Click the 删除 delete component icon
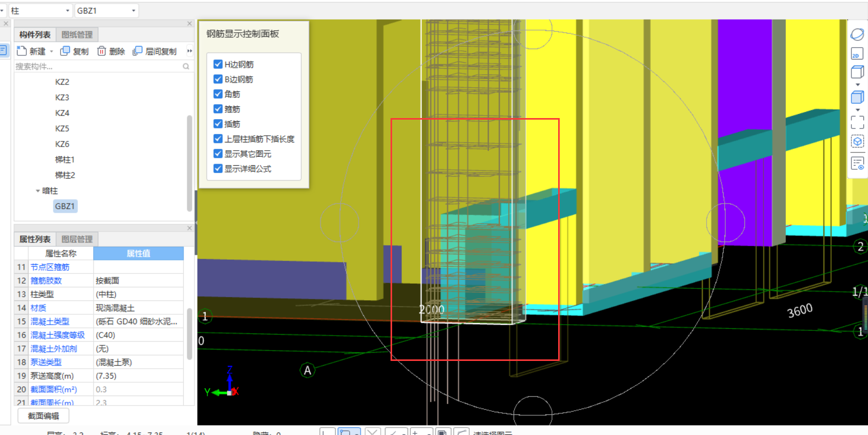Viewport: 868px width, 435px height. click(x=101, y=51)
